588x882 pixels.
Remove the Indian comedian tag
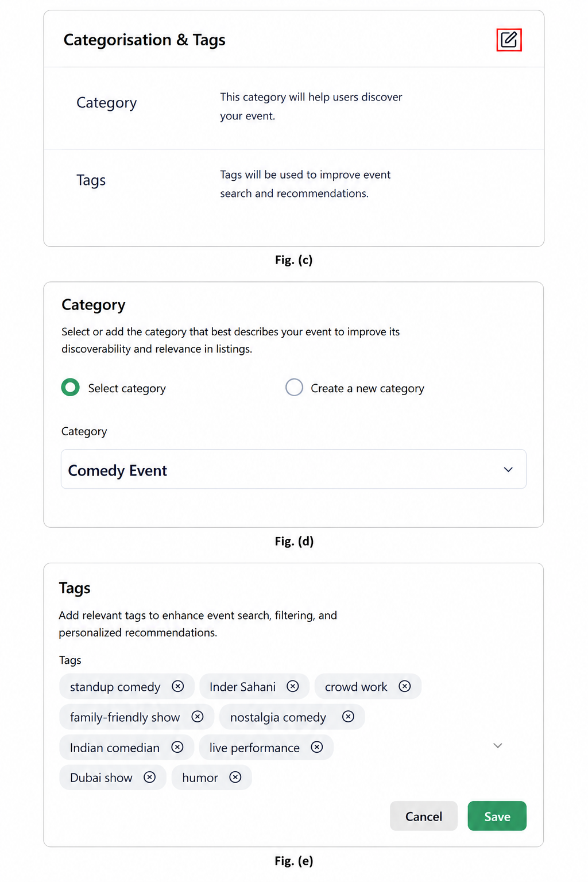click(x=177, y=747)
